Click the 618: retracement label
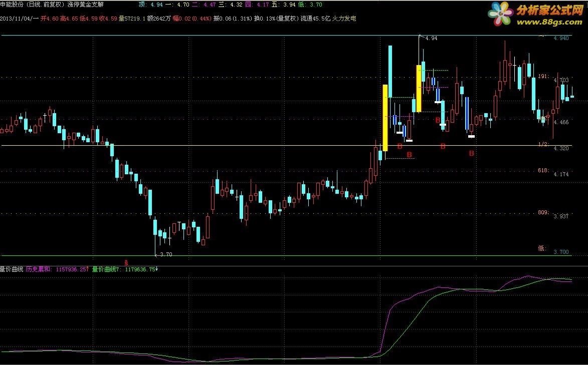The width and height of the screenshot is (588, 365). click(x=543, y=171)
